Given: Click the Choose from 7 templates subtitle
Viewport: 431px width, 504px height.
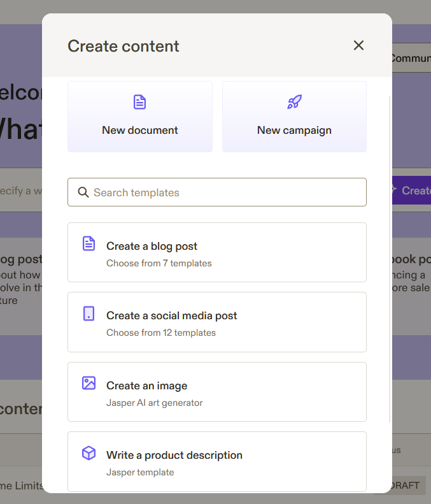Looking at the screenshot, I should coord(159,263).
